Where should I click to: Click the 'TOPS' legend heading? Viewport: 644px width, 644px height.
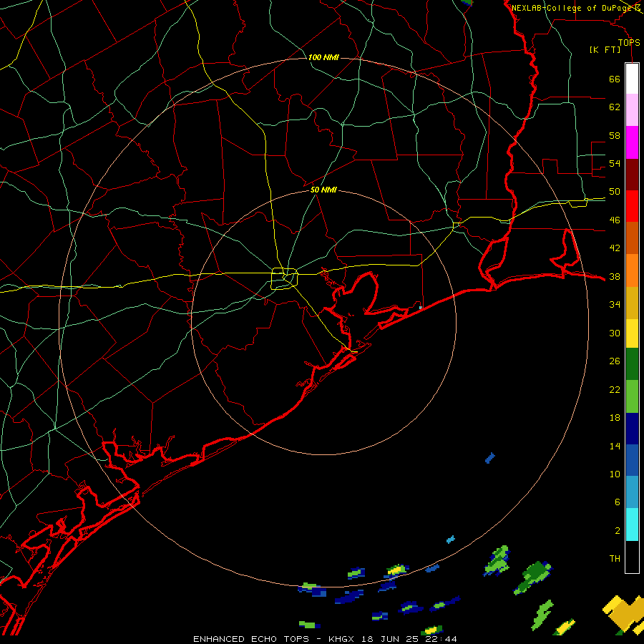pos(629,43)
